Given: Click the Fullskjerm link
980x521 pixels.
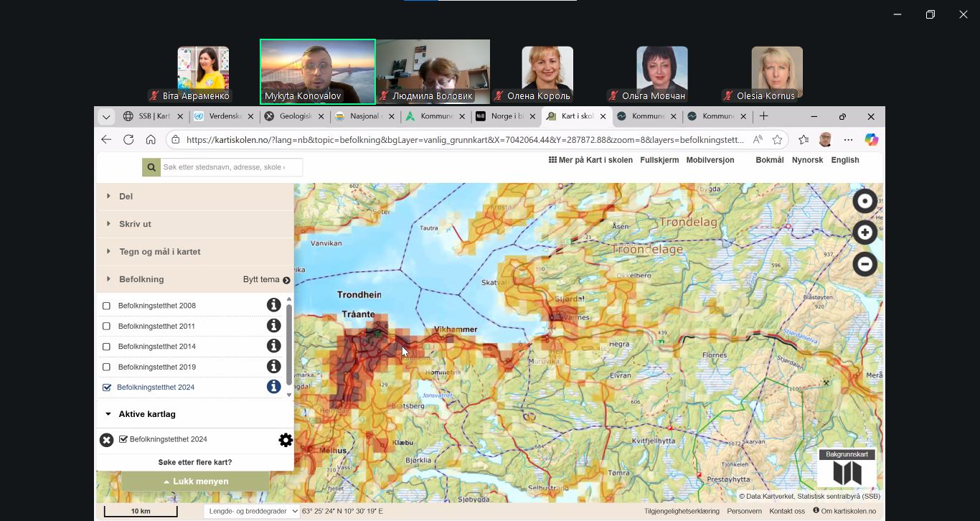Looking at the screenshot, I should pyautogui.click(x=659, y=160).
